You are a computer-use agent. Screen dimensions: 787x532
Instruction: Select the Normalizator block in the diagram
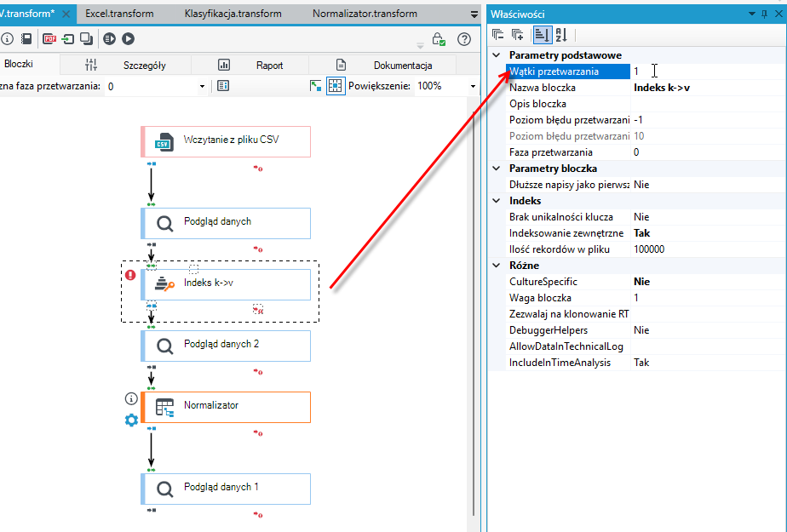[x=226, y=407]
